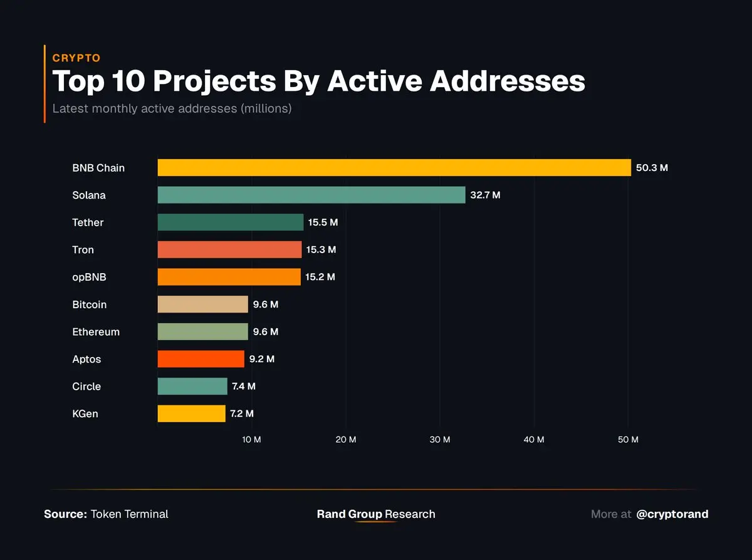752x560 pixels.
Task: Click the 10 M axis tick label
Action: point(251,440)
